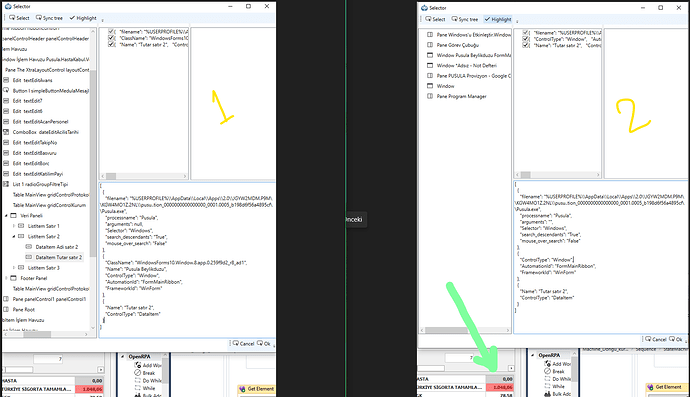
Task: Uncheck the "ClassName" selector row checkbox
Action: tap(111, 38)
